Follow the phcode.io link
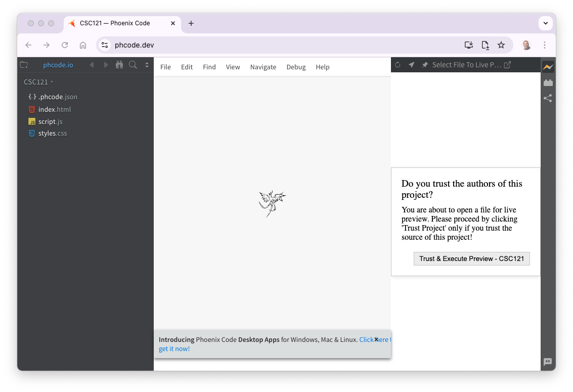 pyautogui.click(x=58, y=65)
